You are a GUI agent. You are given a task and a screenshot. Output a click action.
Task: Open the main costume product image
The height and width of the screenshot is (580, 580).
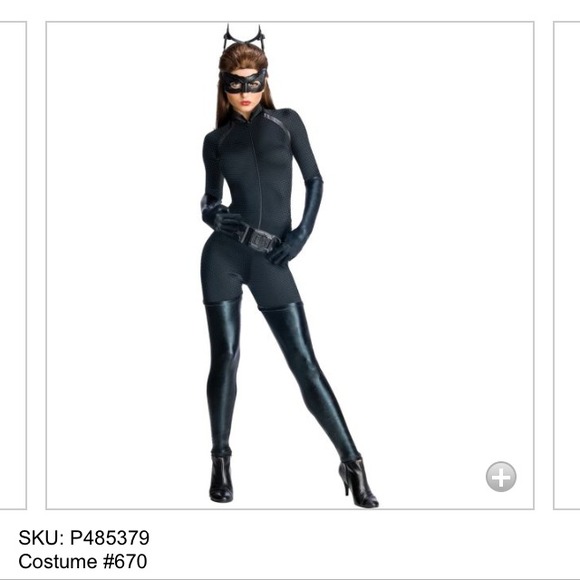290,265
